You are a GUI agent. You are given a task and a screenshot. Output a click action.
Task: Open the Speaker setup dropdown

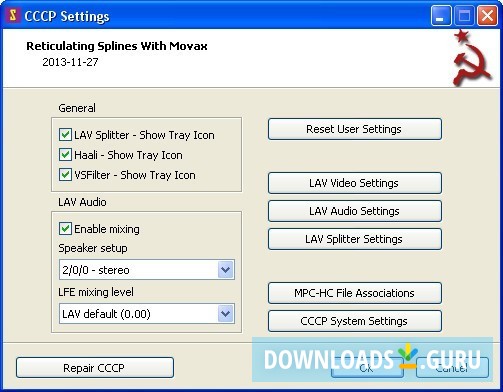tap(147, 269)
